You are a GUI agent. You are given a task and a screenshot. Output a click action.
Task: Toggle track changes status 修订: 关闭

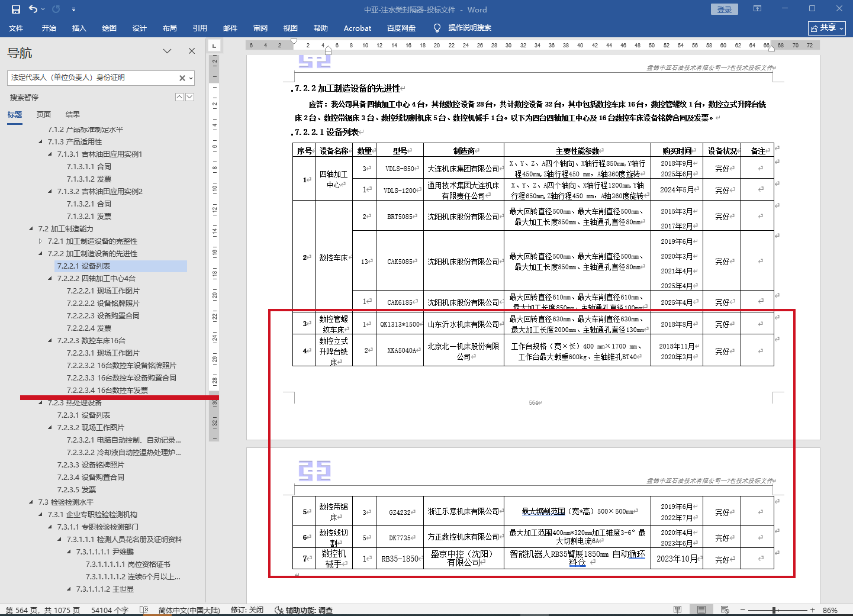(x=247, y=609)
